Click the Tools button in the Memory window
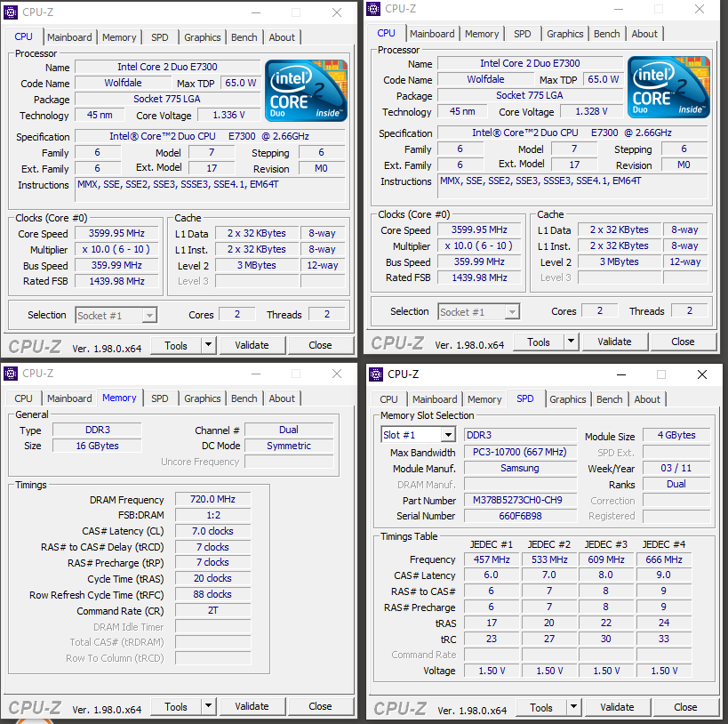The width and height of the screenshot is (728, 724). [x=176, y=706]
